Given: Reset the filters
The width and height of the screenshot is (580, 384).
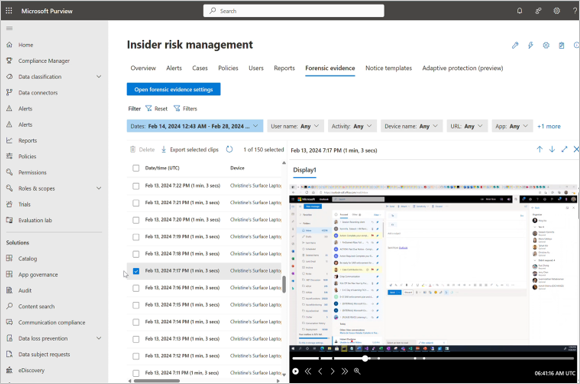Looking at the screenshot, I should (156, 108).
